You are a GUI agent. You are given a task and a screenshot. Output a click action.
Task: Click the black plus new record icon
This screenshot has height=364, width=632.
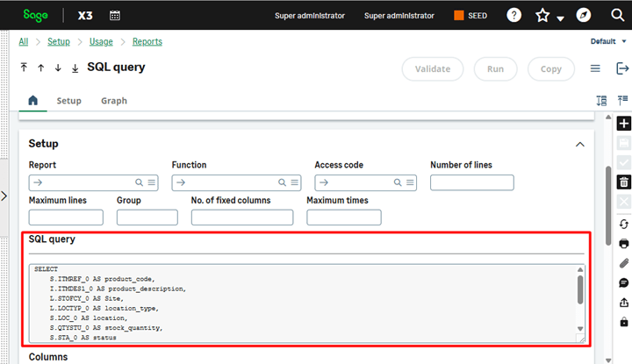pos(623,124)
